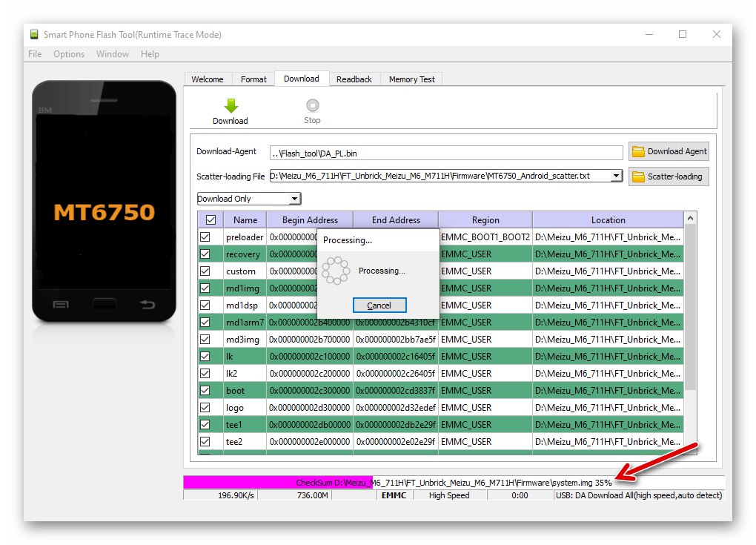Click the green Download arrow icon
Viewport: 756px width, 545px height.
tap(231, 105)
